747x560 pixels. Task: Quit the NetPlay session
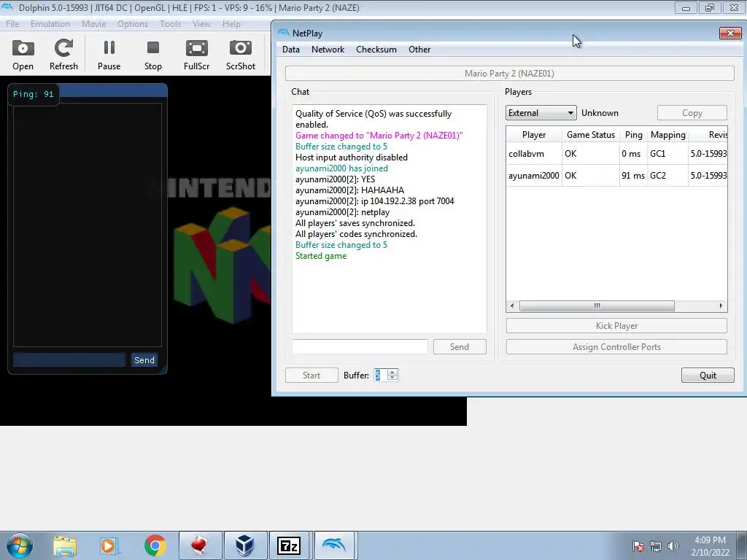(708, 376)
